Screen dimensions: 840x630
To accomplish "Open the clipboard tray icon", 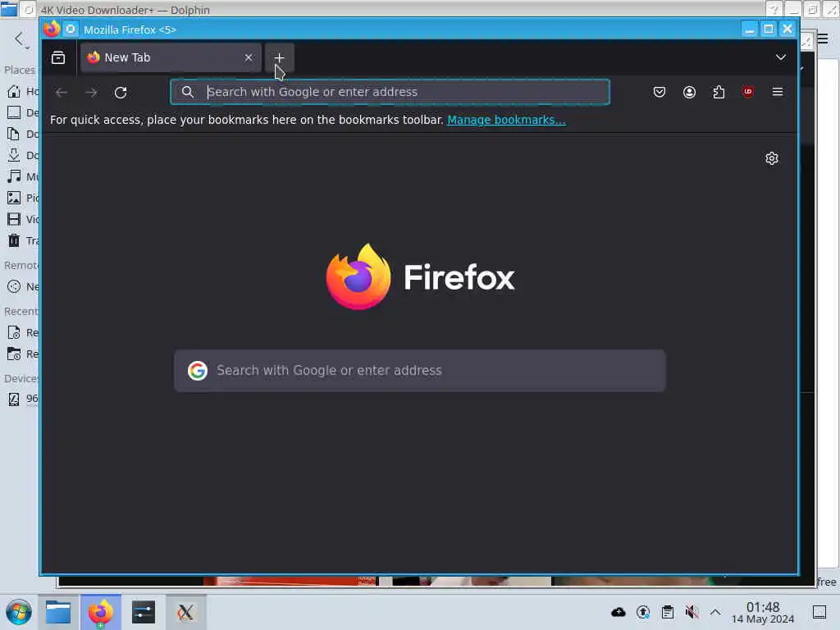I will pyautogui.click(x=668, y=612).
